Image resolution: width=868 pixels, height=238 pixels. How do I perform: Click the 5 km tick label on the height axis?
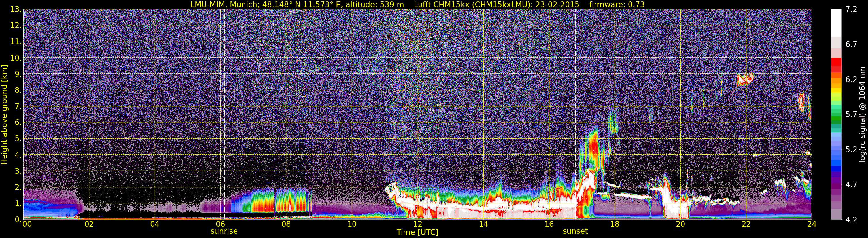click(x=18, y=139)
